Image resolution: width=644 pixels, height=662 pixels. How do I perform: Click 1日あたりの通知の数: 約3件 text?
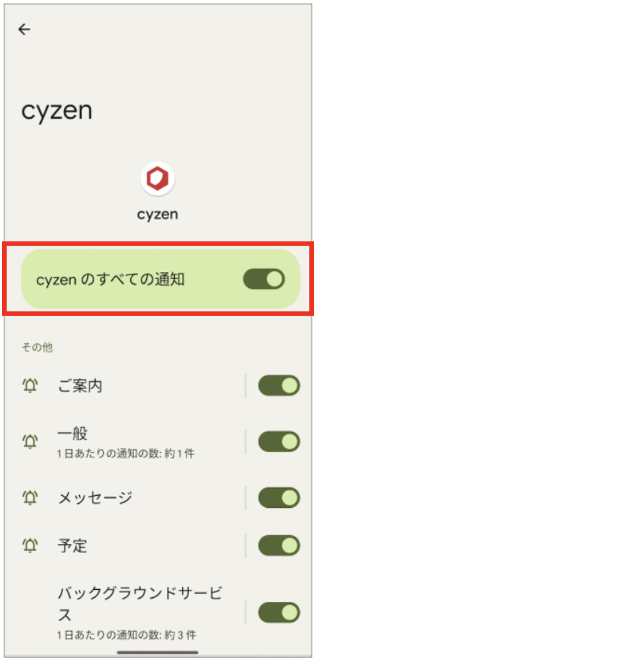click(126, 635)
